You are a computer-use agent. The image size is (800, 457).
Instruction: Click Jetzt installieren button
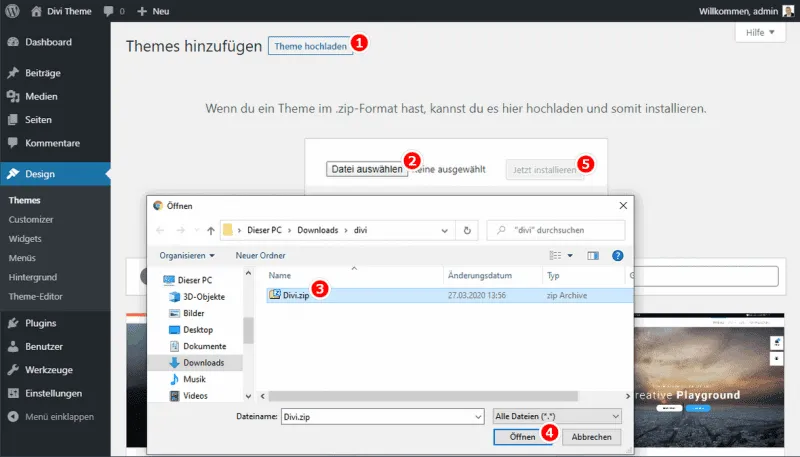click(544, 170)
